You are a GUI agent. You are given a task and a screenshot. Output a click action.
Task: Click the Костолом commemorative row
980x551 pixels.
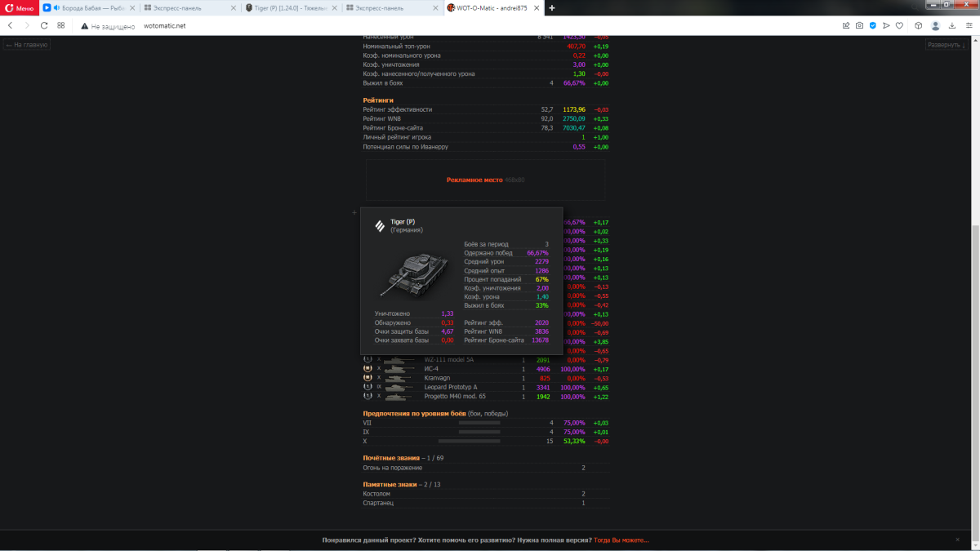click(486, 494)
